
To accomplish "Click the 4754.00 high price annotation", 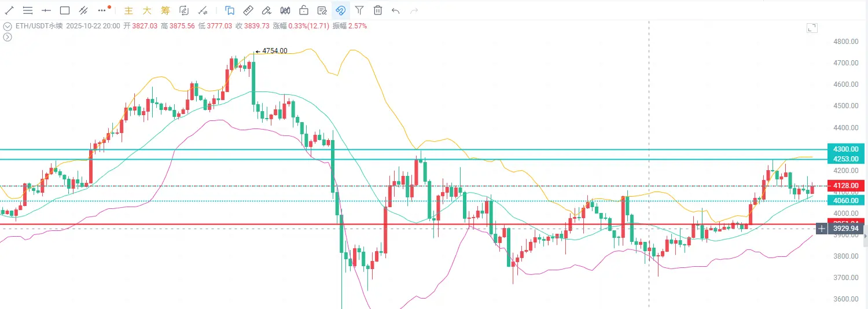I will [271, 51].
